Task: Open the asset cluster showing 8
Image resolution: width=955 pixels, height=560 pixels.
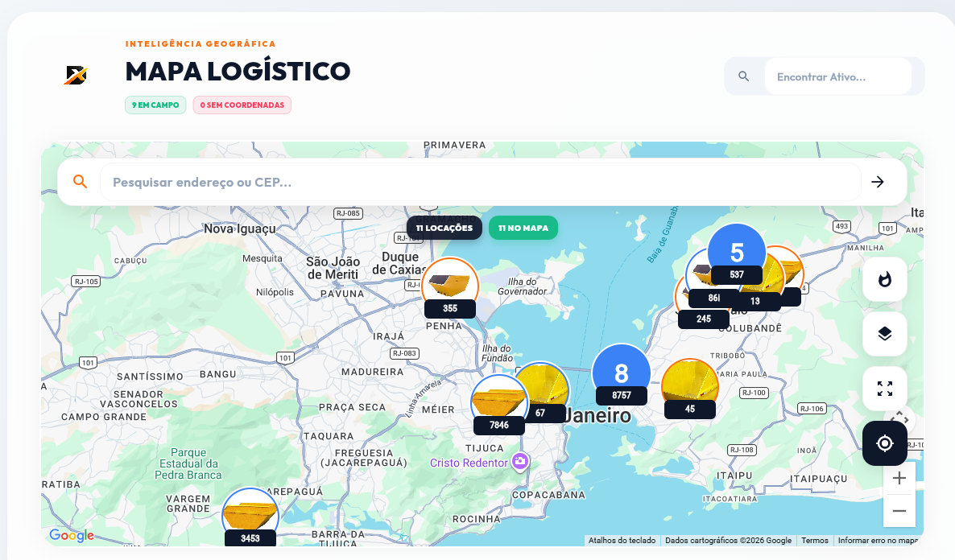Action: pyautogui.click(x=621, y=373)
